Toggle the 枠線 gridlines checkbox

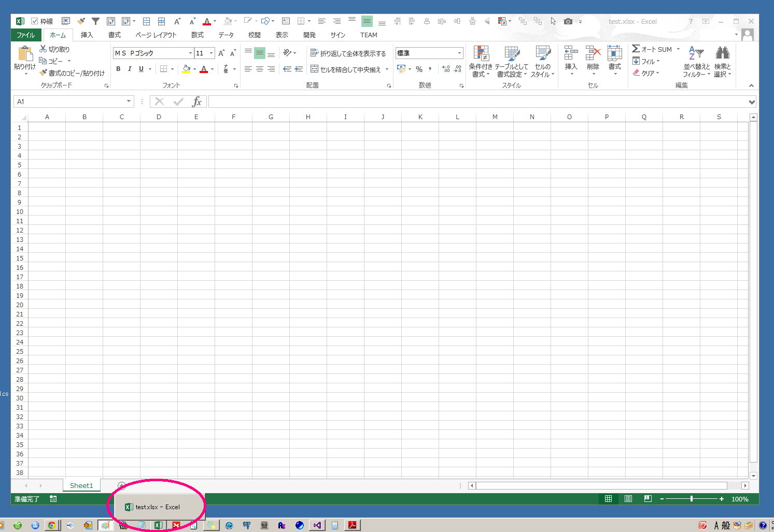point(35,21)
